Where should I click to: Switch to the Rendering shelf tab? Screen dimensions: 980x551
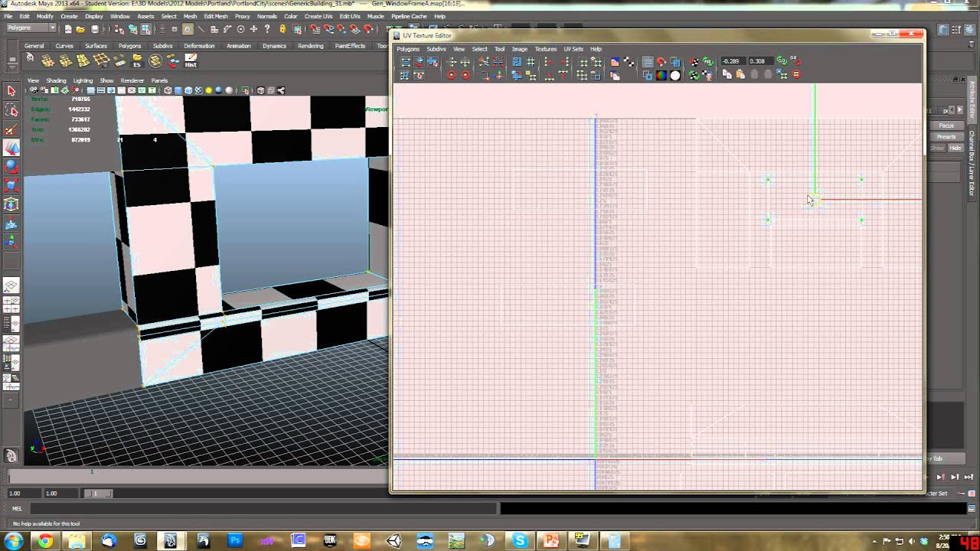(x=310, y=46)
